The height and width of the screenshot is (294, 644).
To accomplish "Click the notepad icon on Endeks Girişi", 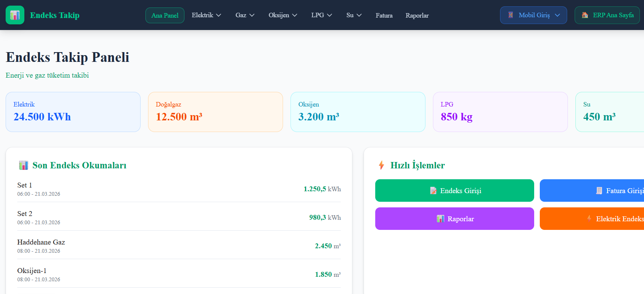I will point(433,190).
